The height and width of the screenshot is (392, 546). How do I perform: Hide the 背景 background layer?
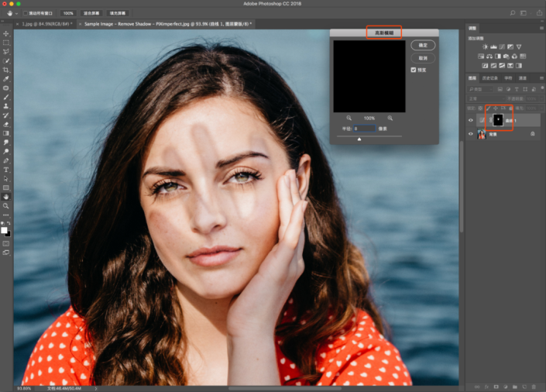470,134
